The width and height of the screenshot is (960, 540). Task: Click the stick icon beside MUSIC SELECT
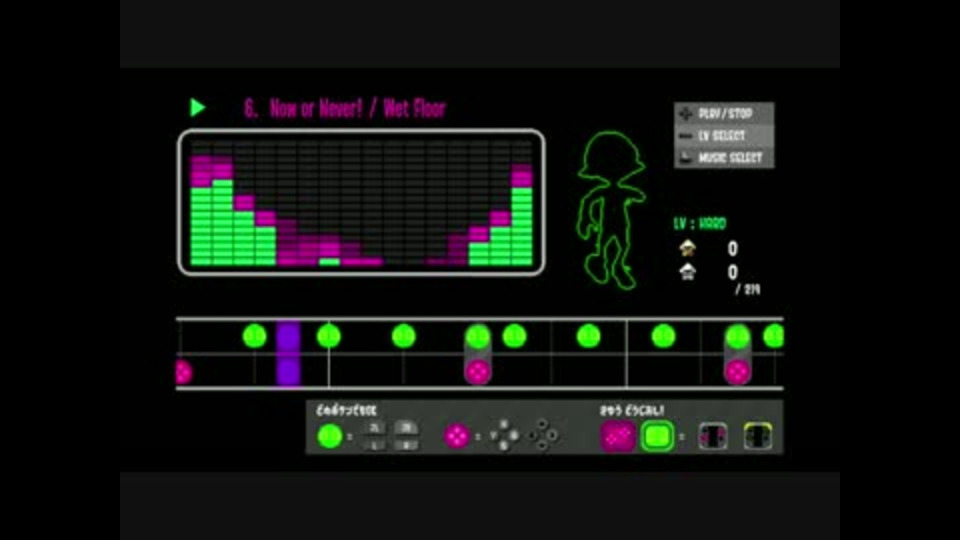click(686, 158)
